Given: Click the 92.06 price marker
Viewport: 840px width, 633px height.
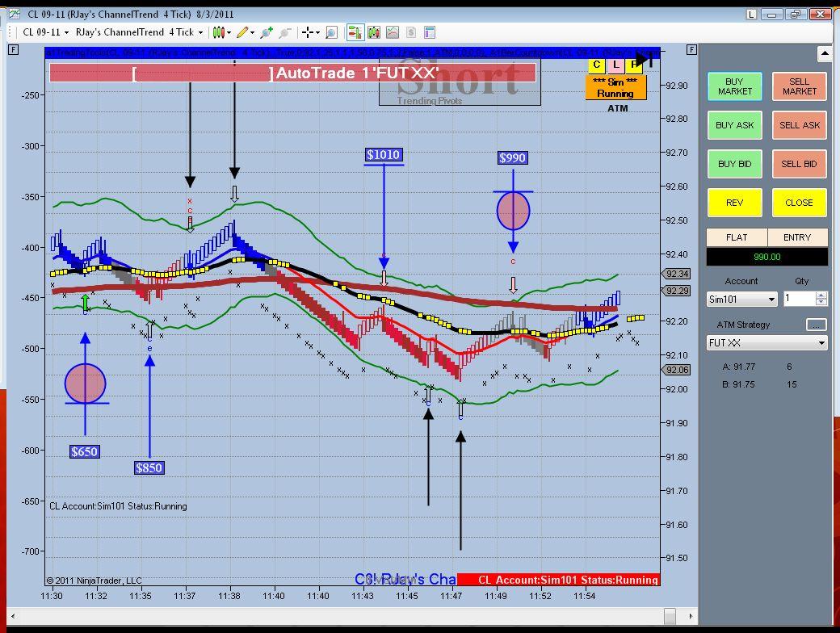Looking at the screenshot, I should [677, 370].
